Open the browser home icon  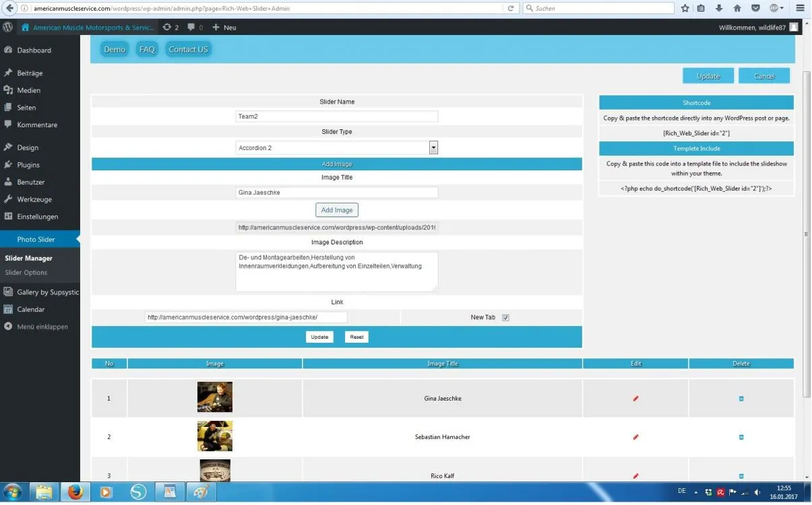click(x=737, y=8)
